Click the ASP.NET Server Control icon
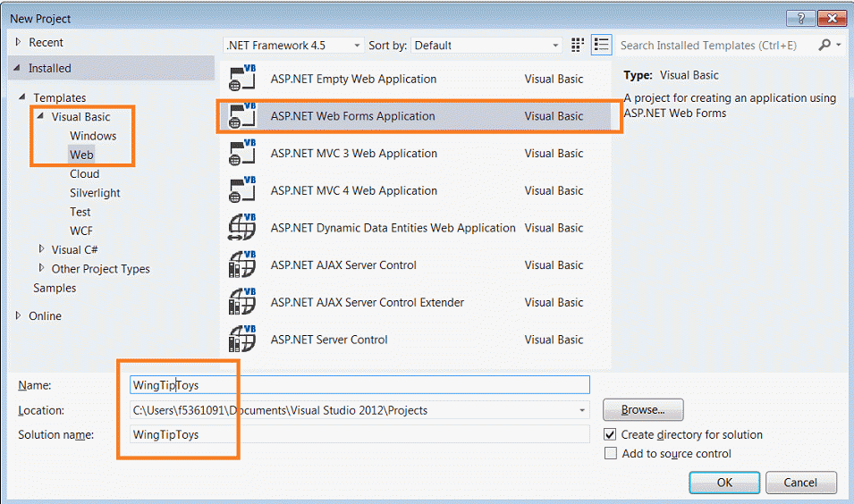The width and height of the screenshot is (854, 504). click(242, 339)
